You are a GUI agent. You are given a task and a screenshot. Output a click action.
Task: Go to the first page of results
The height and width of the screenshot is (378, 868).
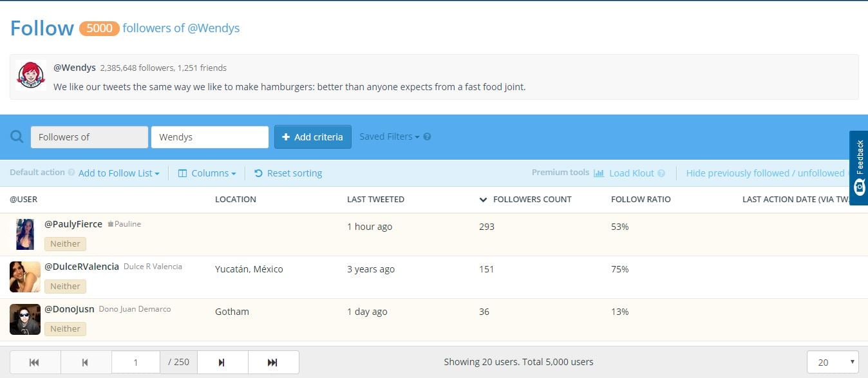(35, 363)
